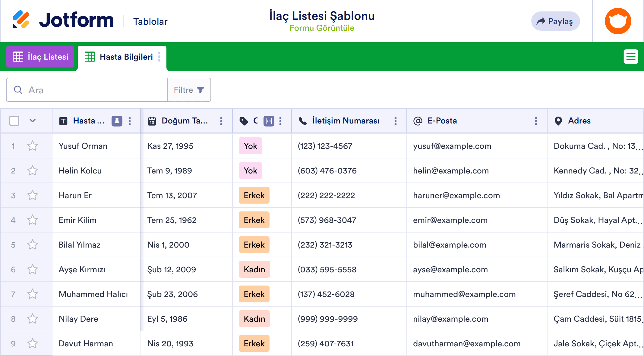
Task: Click the Erkek tag in Emir Kilim row
Action: (254, 220)
